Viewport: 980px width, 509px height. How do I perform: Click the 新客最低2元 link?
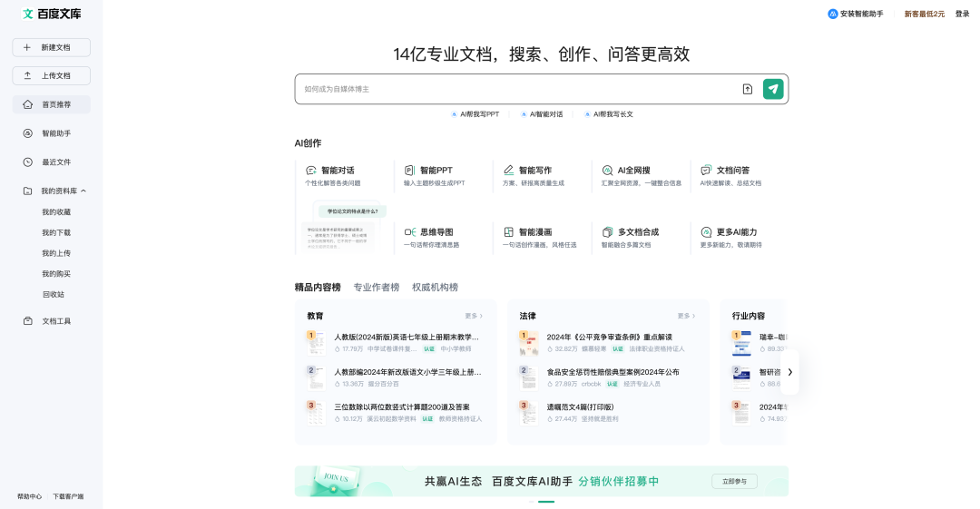click(x=925, y=14)
